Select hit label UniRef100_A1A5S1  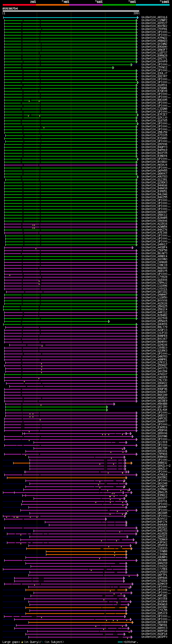[154, 85]
